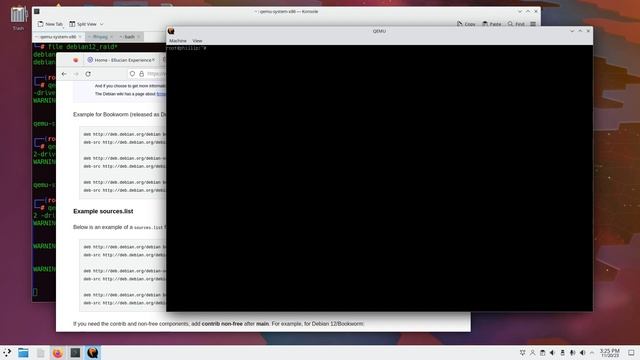Viewport: 640px width, 360px height.
Task: Click the padlock site security icon in Firefox
Action: [141, 74]
